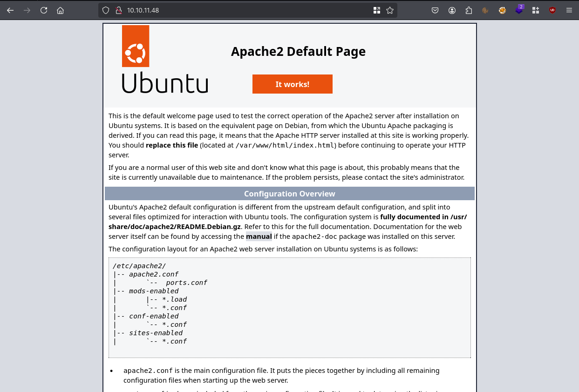This screenshot has width=579, height=392.
Task: Bookmark this page with the star
Action: (390, 10)
